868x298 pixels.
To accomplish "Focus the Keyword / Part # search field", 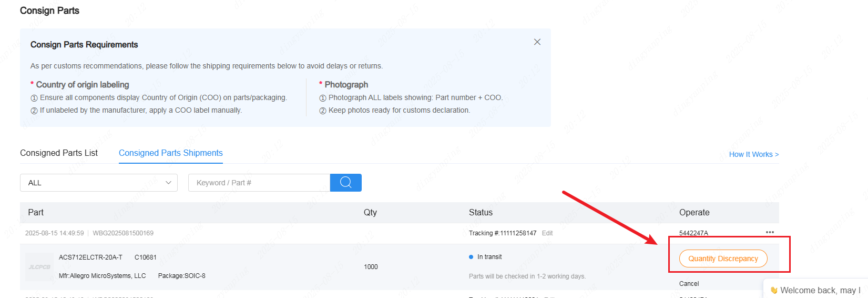I will pyautogui.click(x=259, y=183).
